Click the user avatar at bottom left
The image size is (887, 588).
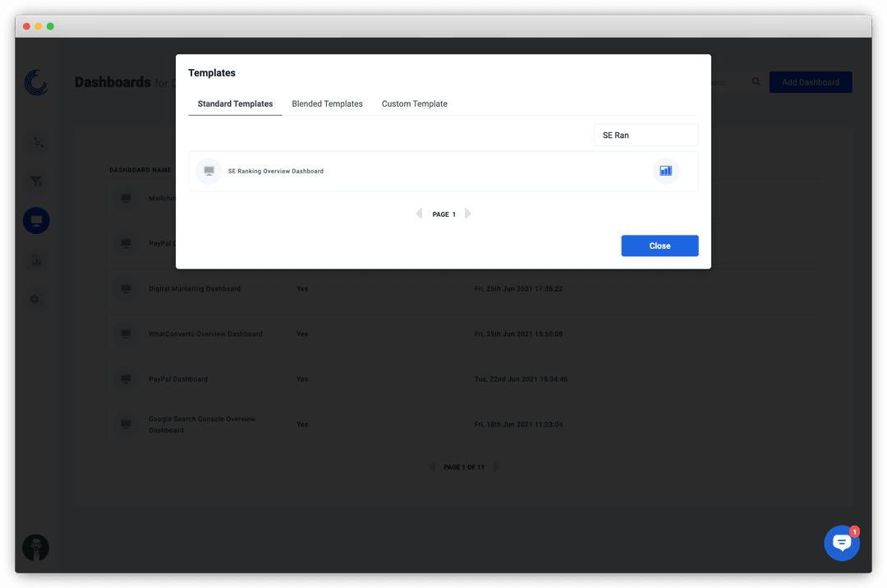(35, 548)
